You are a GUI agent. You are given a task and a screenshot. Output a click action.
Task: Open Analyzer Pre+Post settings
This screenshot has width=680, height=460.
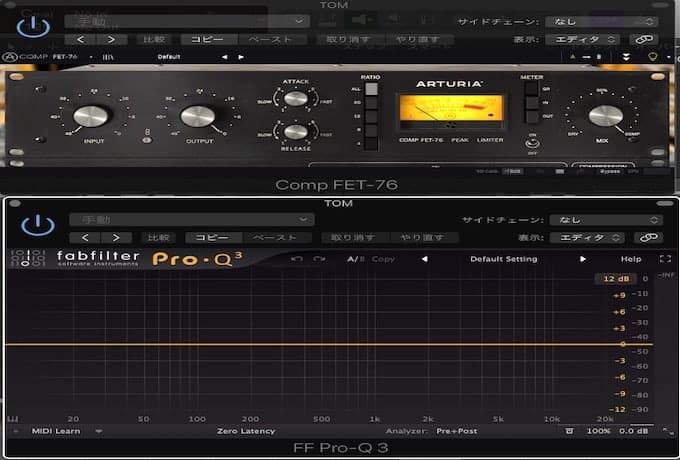(x=457, y=431)
